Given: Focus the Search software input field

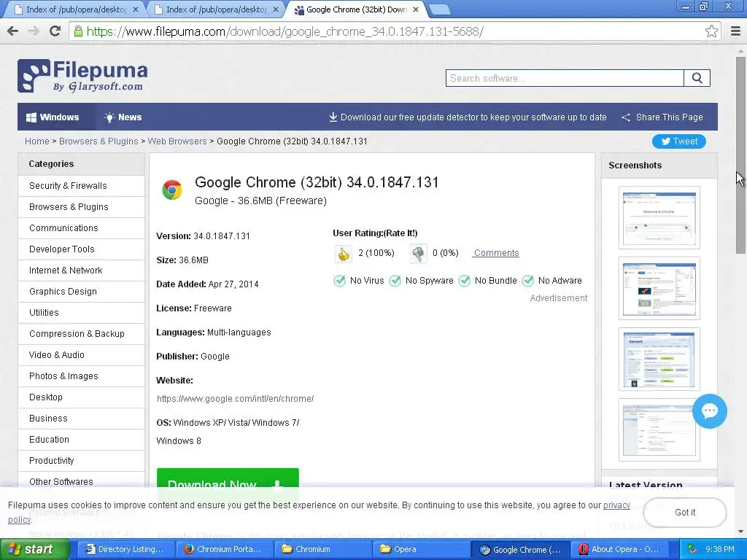Looking at the screenshot, I should (565, 78).
